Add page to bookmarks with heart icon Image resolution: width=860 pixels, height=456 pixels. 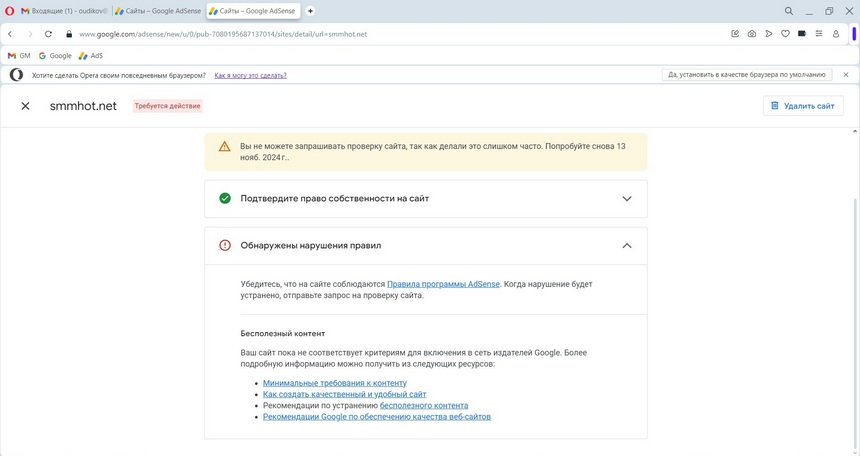pyautogui.click(x=785, y=33)
